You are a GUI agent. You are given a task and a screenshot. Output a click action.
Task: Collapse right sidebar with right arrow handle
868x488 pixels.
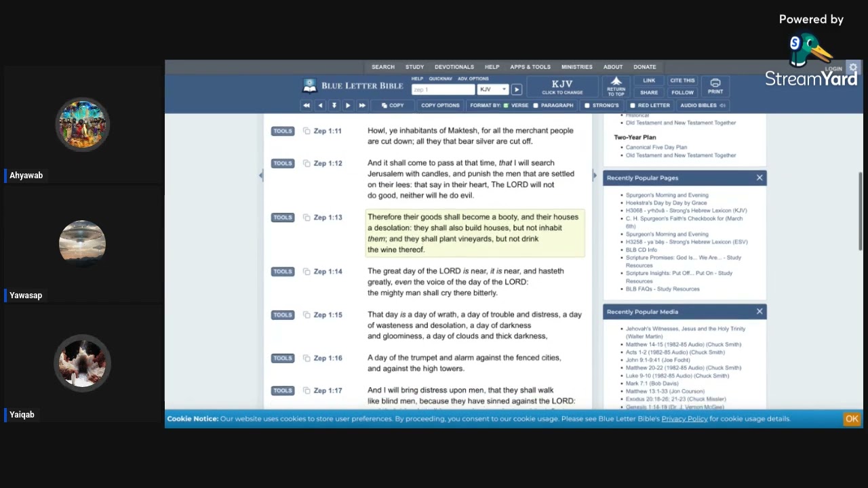595,176
